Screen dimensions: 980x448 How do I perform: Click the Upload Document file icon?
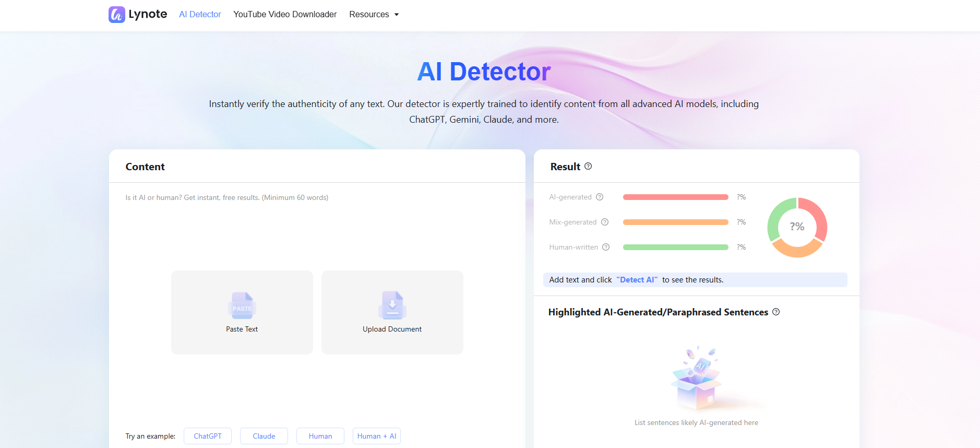coord(392,305)
